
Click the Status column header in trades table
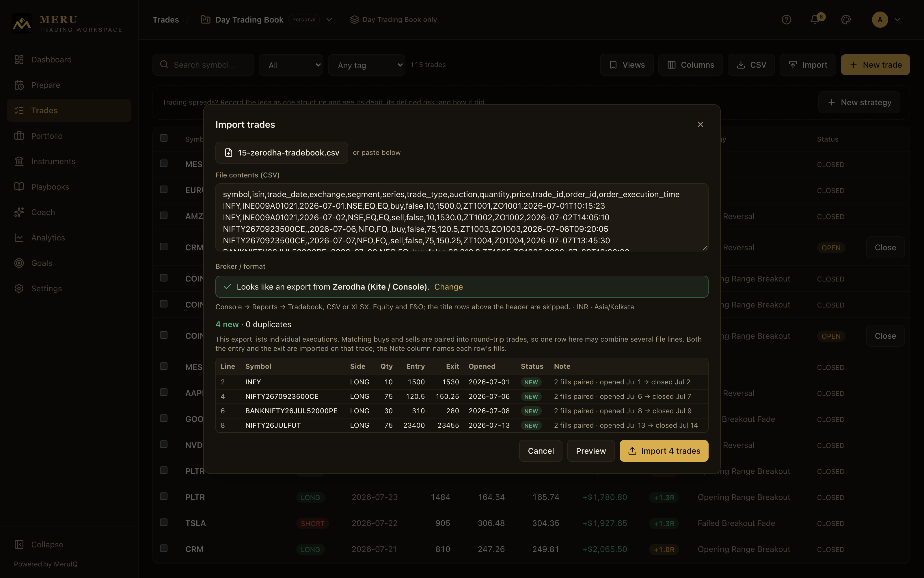pyautogui.click(x=827, y=139)
